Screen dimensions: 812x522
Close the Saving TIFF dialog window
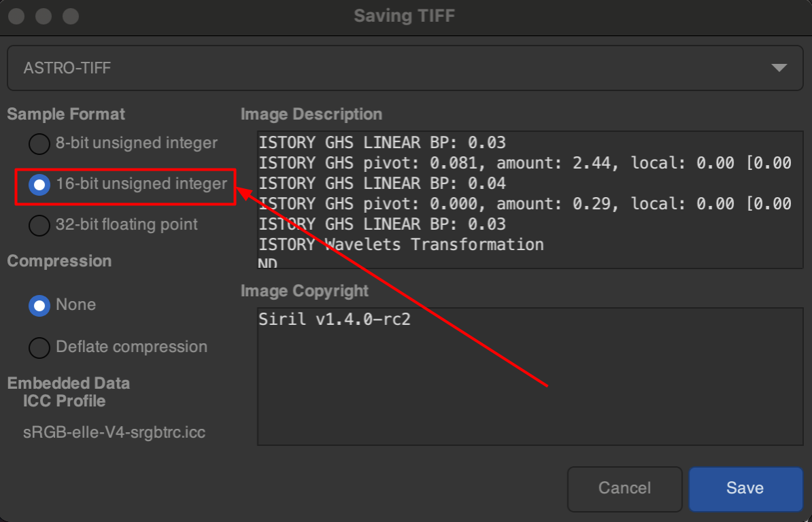(x=18, y=16)
